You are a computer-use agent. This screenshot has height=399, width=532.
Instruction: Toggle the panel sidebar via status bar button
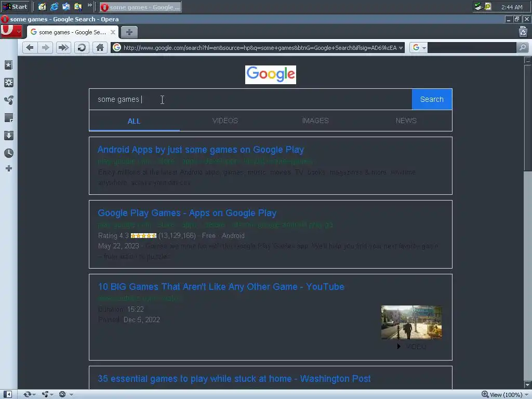pos(7,394)
